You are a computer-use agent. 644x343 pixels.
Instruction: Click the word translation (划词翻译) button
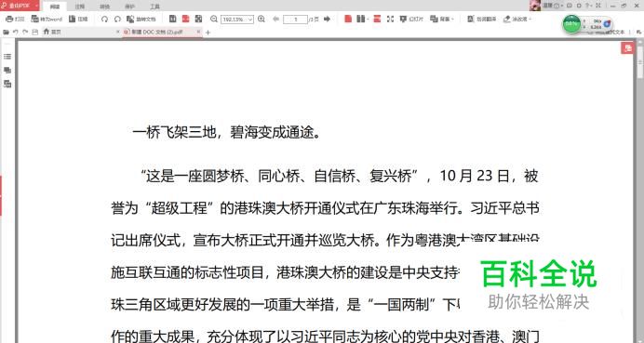click(x=482, y=19)
